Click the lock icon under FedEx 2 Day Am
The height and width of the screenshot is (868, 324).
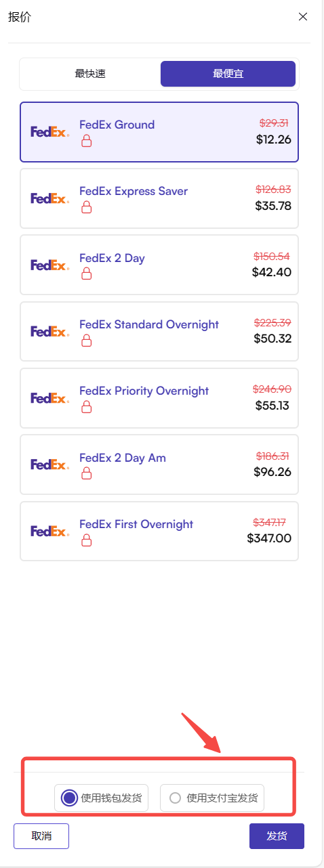coord(86,474)
